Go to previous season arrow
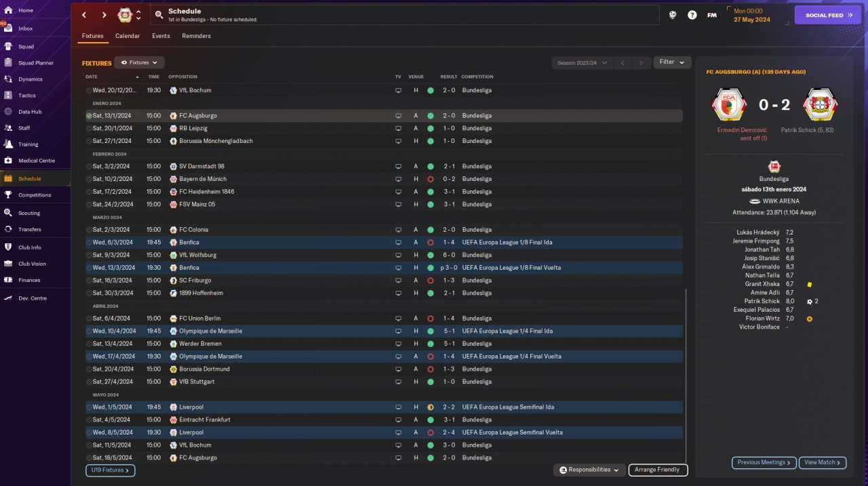This screenshot has width=868, height=486. point(623,63)
